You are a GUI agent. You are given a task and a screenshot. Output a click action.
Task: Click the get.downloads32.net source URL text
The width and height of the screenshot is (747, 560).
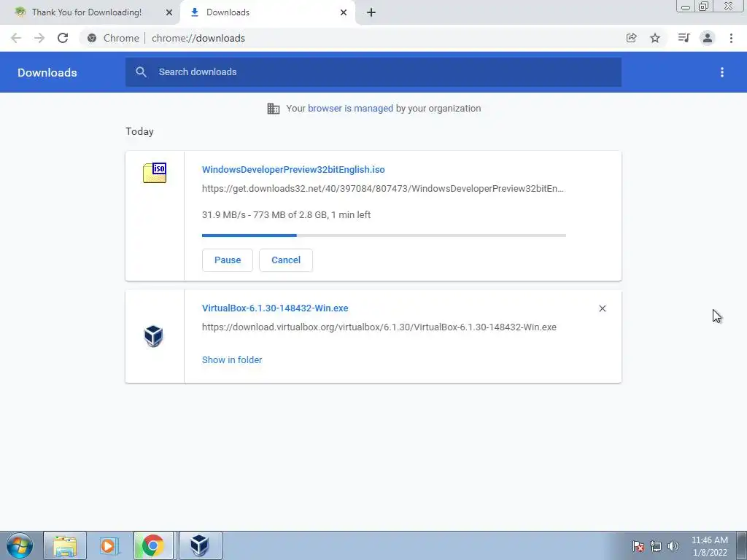coord(382,189)
